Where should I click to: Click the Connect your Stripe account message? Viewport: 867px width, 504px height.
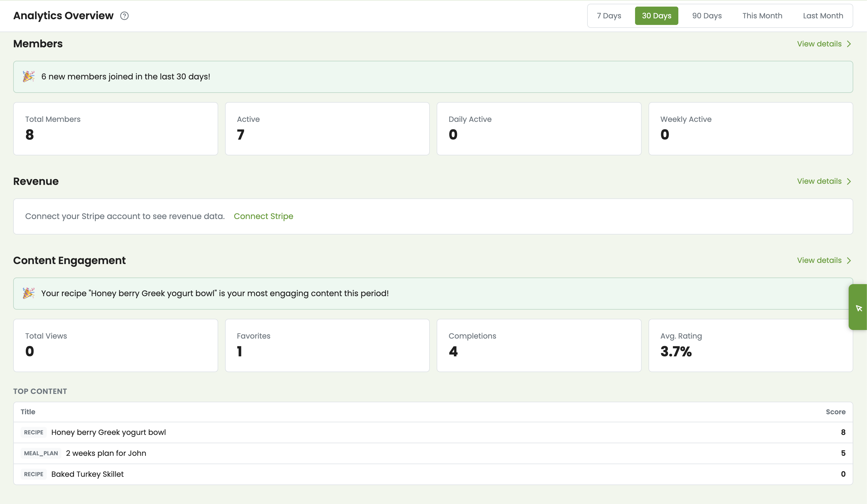tap(125, 216)
